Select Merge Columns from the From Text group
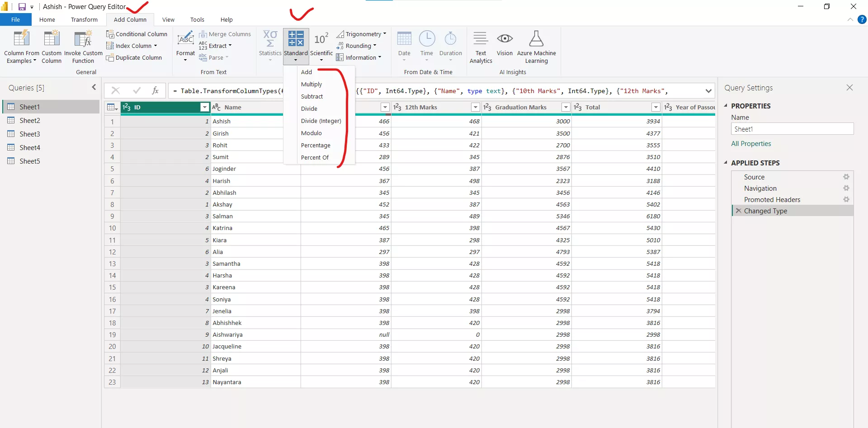Viewport: 868px width, 428px height. (226, 34)
